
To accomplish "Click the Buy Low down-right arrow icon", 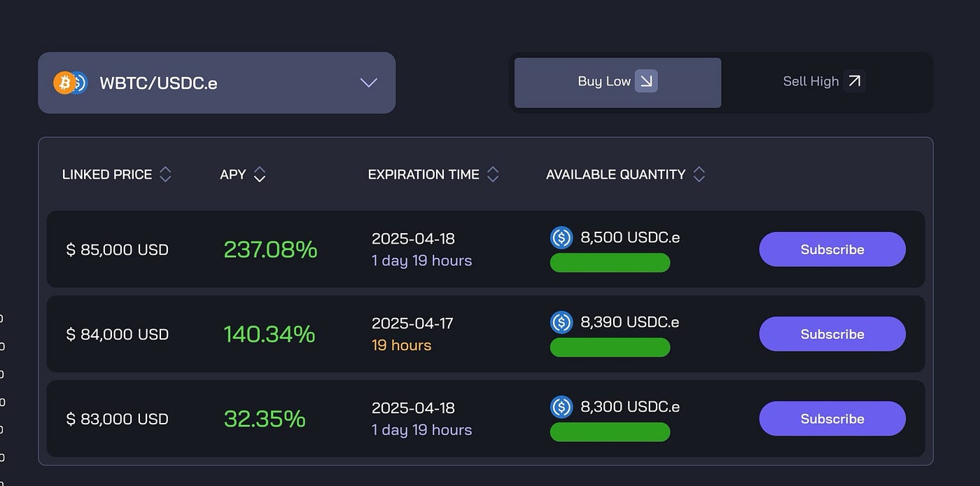I will tap(646, 81).
